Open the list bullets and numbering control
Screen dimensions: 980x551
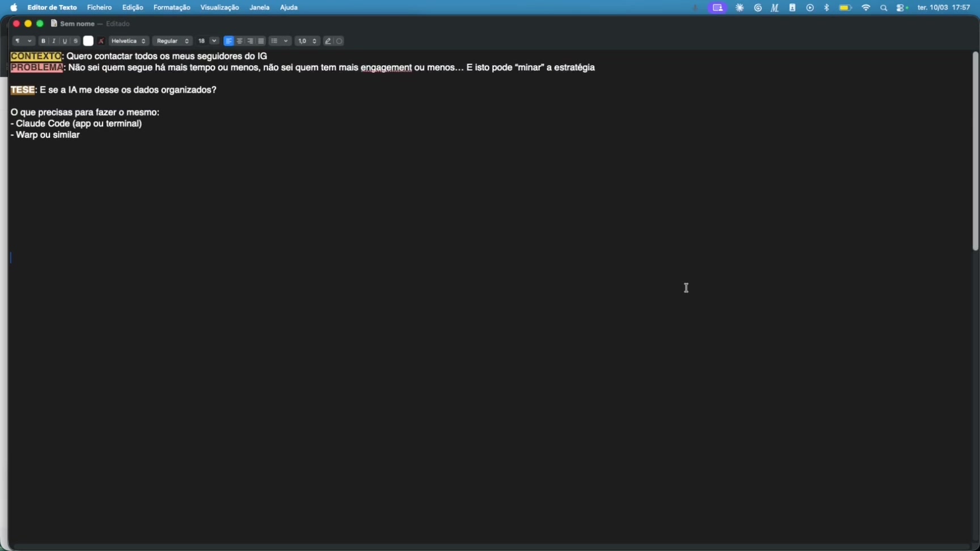[280, 41]
